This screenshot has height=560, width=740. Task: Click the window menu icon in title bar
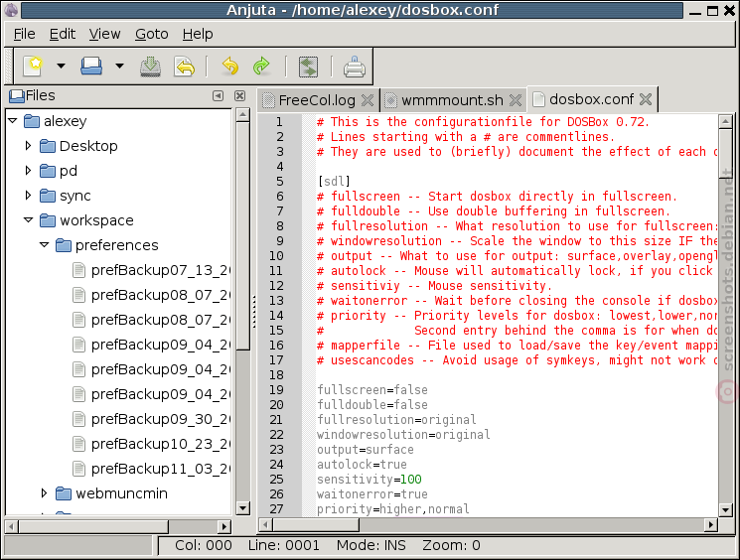pos(11,10)
